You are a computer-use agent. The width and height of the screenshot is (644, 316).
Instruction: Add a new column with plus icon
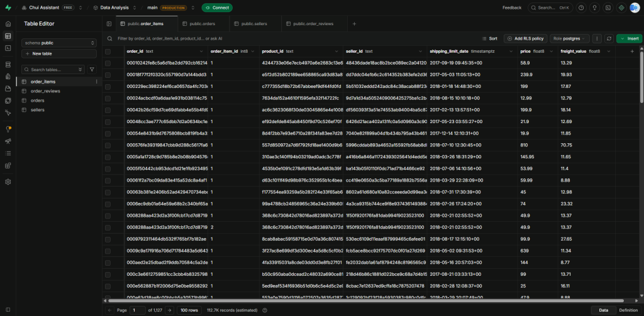click(632, 52)
